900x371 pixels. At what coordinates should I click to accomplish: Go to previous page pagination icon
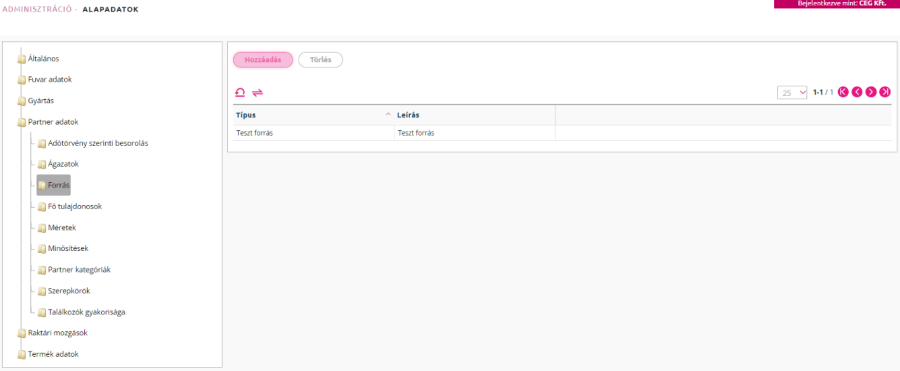tap(857, 92)
